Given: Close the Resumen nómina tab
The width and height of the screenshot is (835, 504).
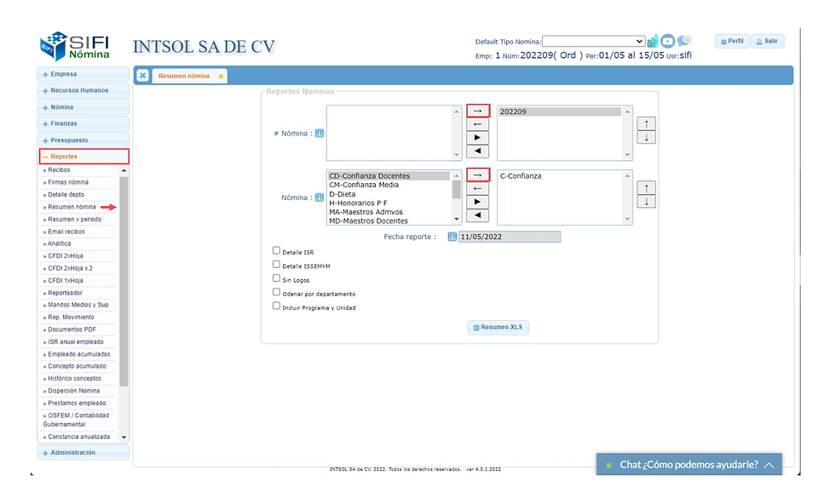Looking at the screenshot, I should [221, 76].
